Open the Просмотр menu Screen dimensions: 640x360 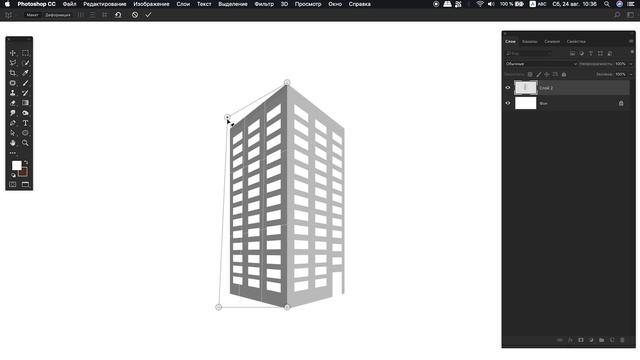tap(308, 4)
